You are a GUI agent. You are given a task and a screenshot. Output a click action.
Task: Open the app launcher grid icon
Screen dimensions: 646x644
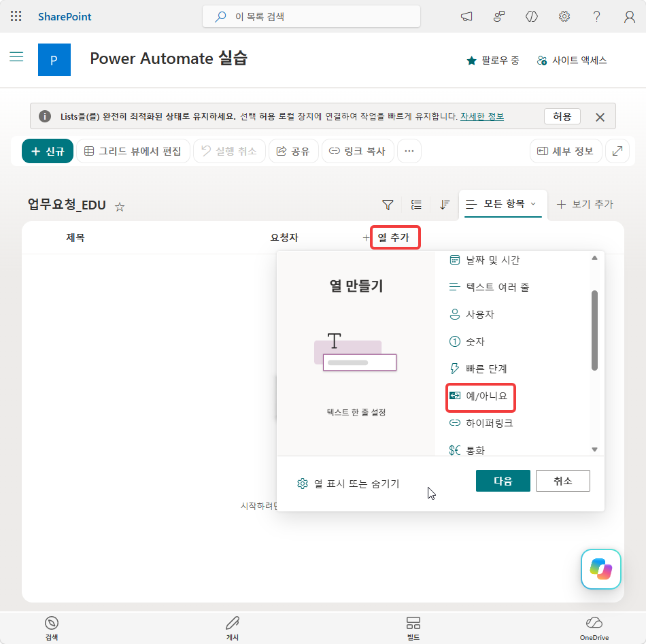(16, 16)
